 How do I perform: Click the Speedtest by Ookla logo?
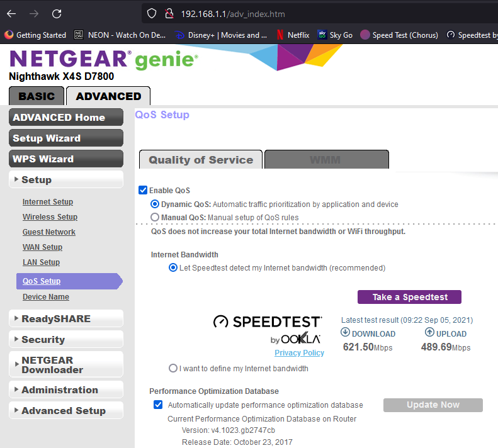click(x=268, y=330)
